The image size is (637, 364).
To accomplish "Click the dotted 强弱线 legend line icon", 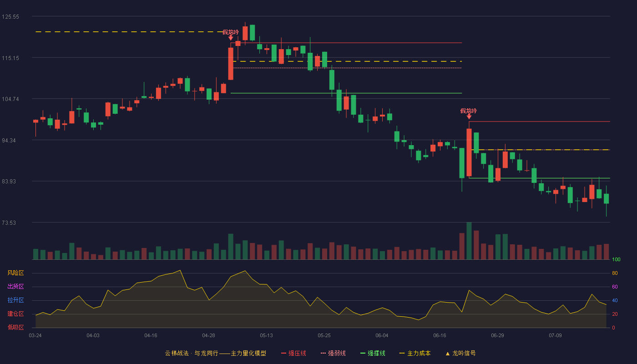I will [323, 353].
